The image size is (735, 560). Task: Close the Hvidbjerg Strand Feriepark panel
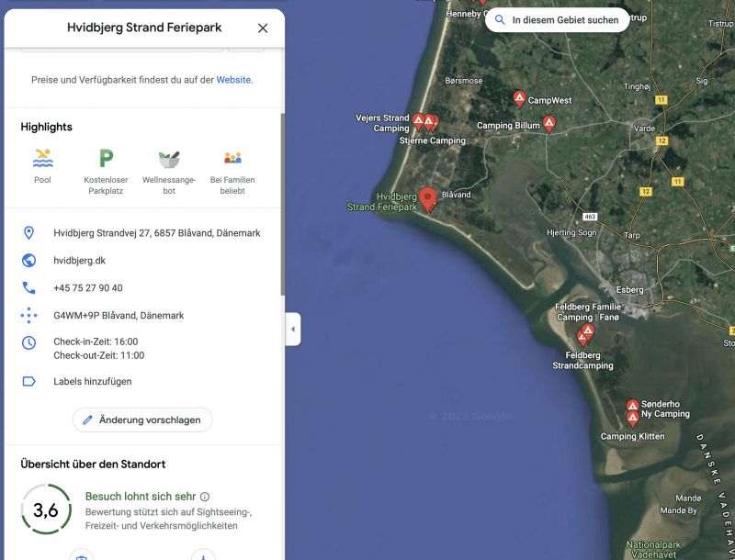pyautogui.click(x=263, y=28)
